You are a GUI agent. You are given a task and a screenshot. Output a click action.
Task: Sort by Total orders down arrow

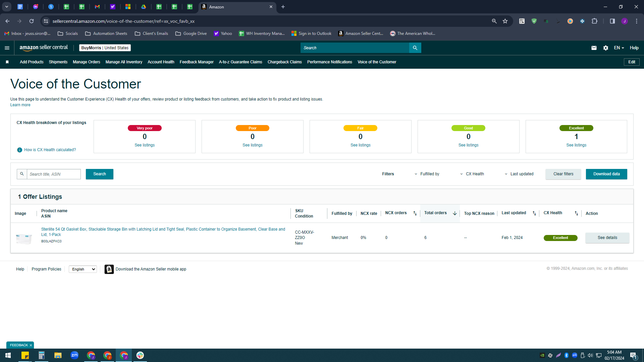coord(455,213)
